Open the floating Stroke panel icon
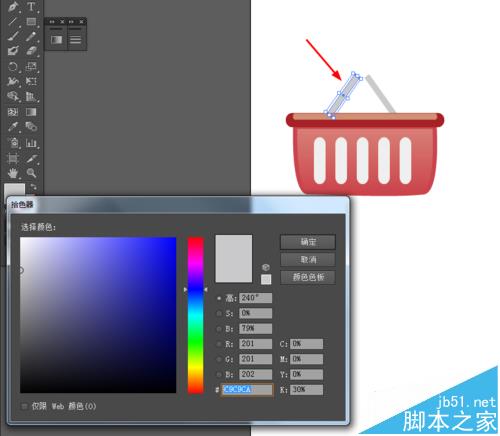 click(x=75, y=40)
